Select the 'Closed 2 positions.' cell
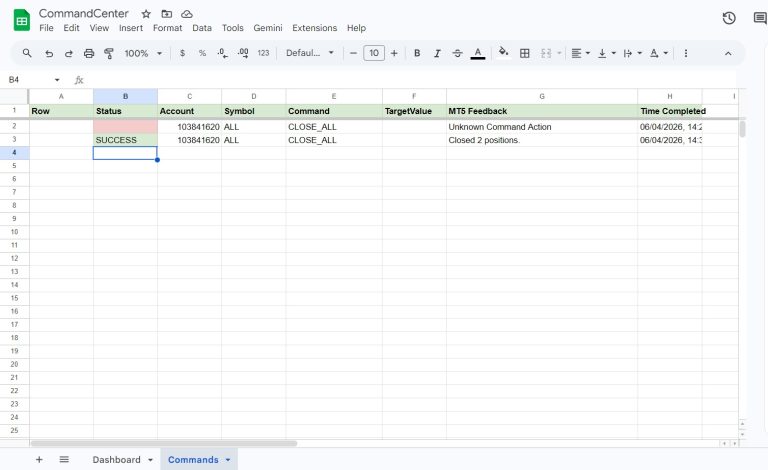This screenshot has height=470, width=768. [x=542, y=140]
